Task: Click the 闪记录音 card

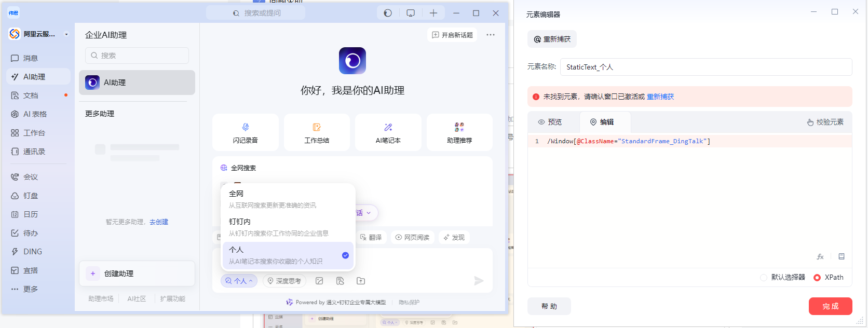Action: click(x=246, y=132)
